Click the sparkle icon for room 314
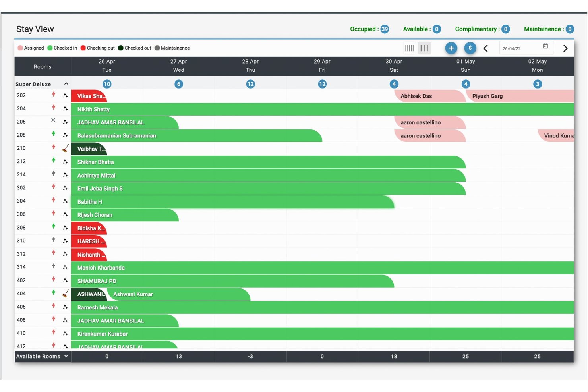This screenshot has height=392, width=588. click(65, 267)
